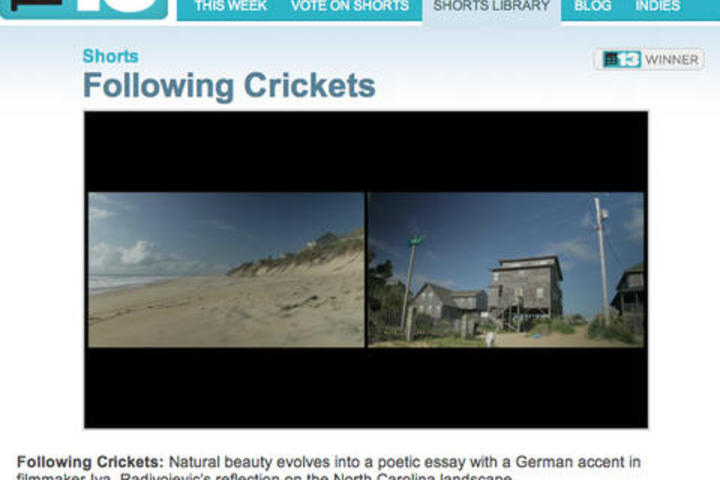
Task: Play the Following Crickets video
Action: coord(366,270)
